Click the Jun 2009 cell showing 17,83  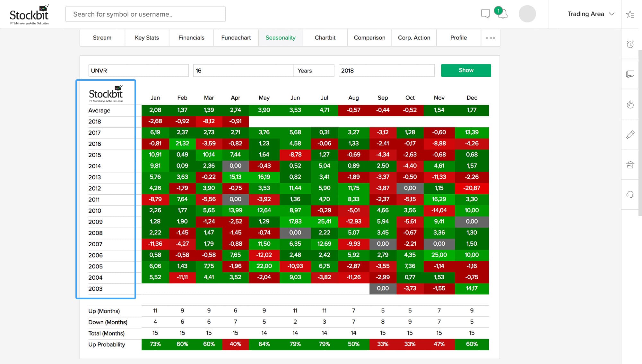click(x=295, y=222)
